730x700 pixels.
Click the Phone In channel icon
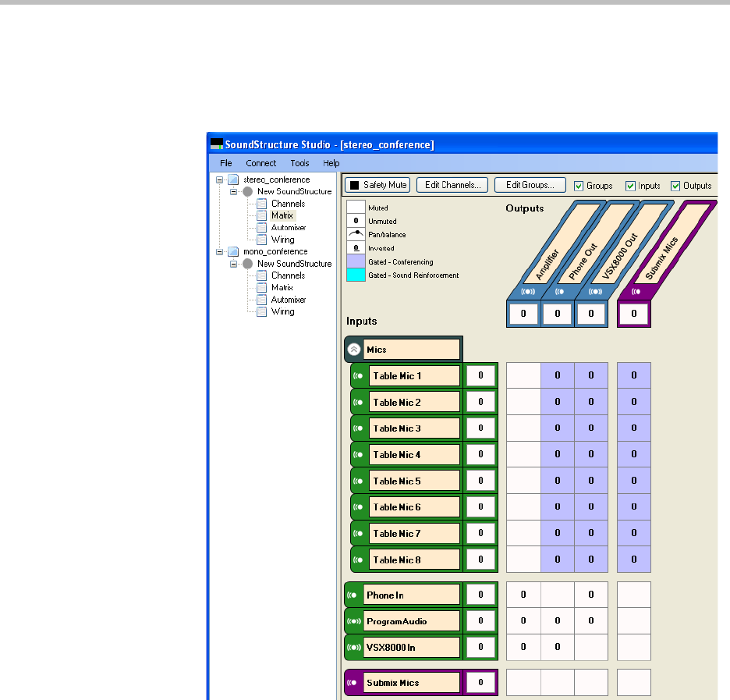(353, 595)
